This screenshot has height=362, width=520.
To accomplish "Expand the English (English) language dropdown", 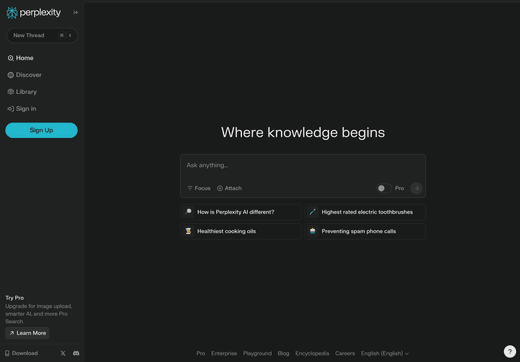I will (385, 353).
